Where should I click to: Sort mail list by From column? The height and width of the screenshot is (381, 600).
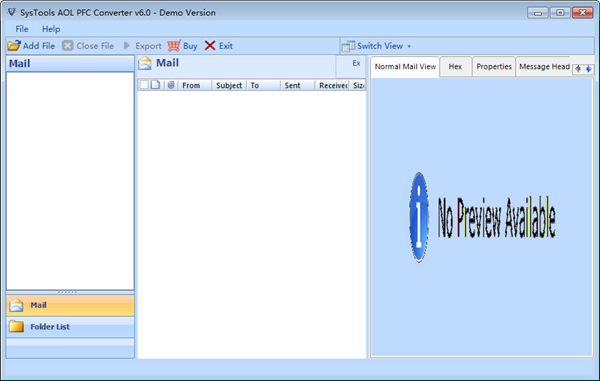pyautogui.click(x=195, y=85)
